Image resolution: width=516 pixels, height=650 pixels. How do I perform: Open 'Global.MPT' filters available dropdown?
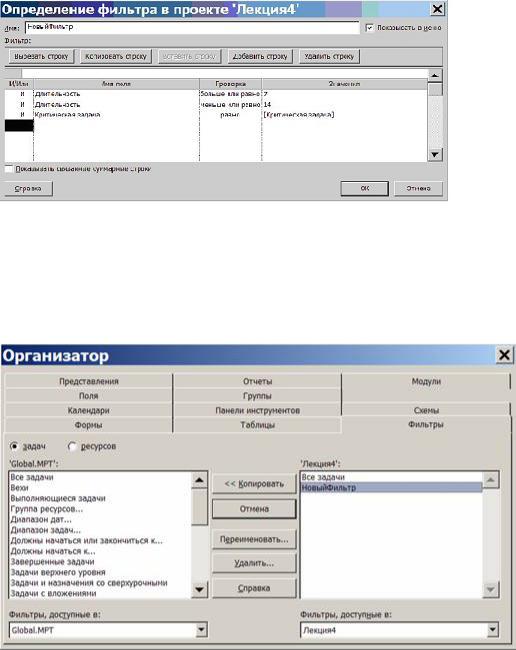201,630
